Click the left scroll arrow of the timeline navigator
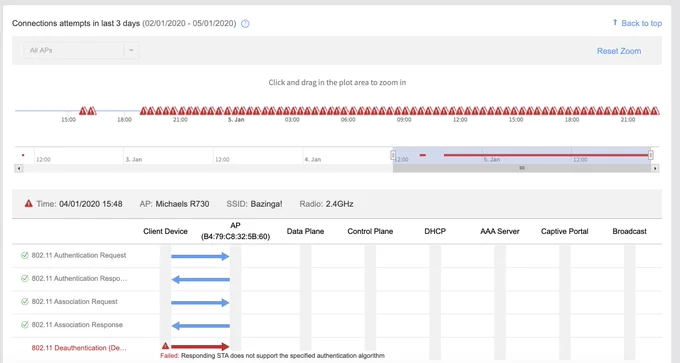 pos(19,168)
